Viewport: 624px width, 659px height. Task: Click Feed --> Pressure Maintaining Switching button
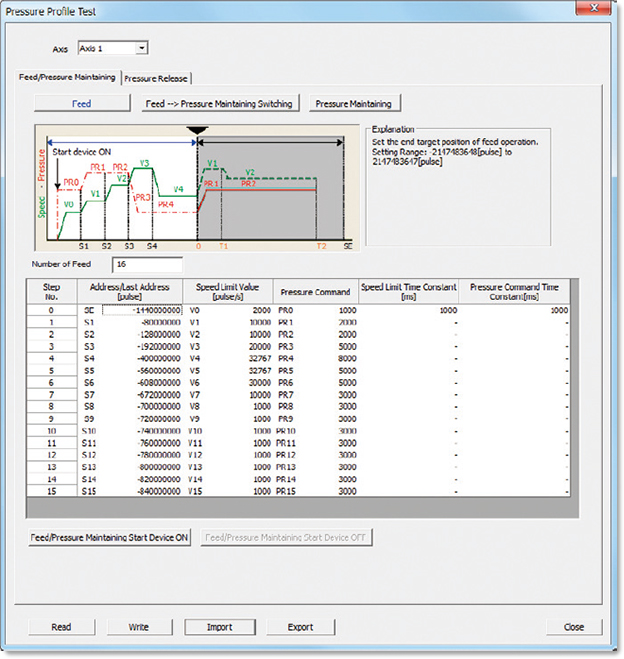point(219,103)
